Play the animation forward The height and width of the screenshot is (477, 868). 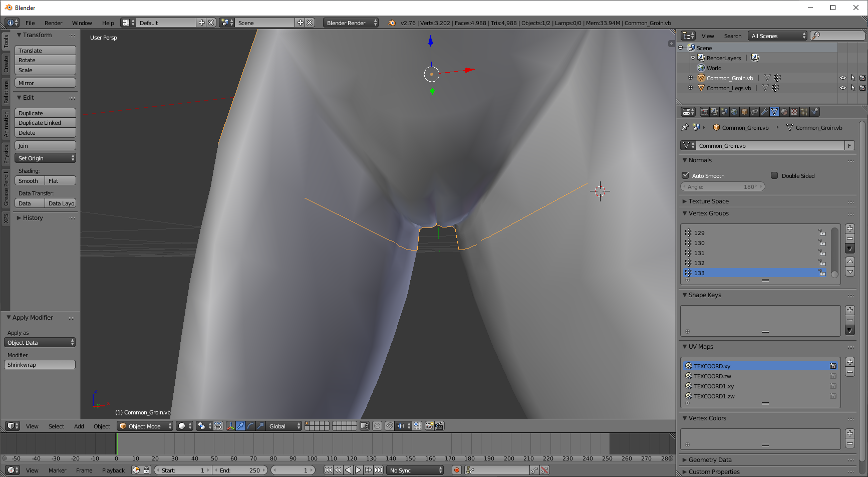coord(358,470)
